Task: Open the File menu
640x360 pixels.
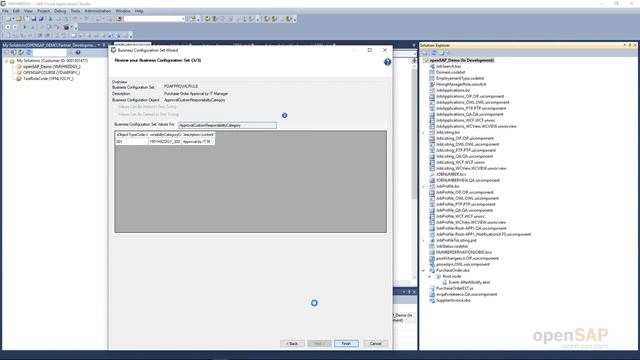Action: pos(5,11)
